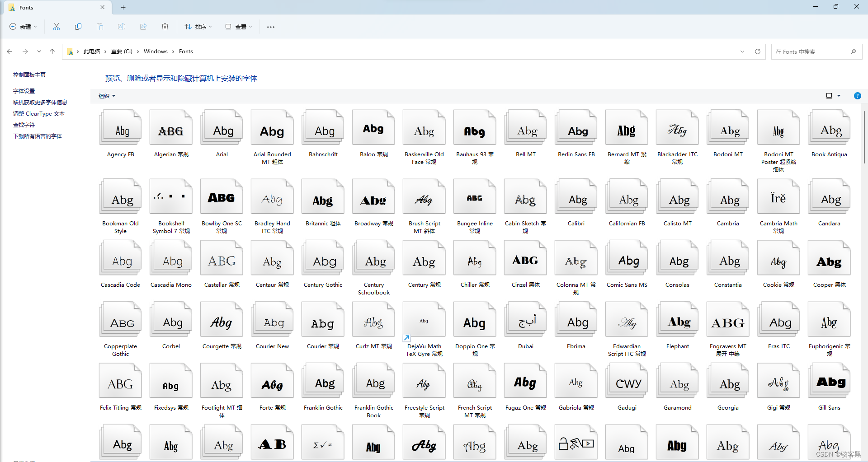Open the see more (...) toolbar menu
The image size is (868, 462).
click(270, 27)
